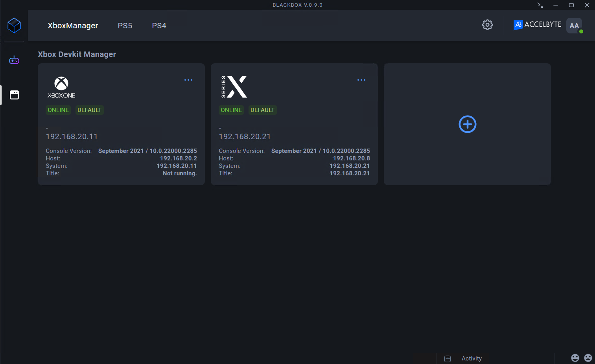The image size is (595, 364).
Task: Click Series X Title value 192.168.20.21
Action: [350, 173]
